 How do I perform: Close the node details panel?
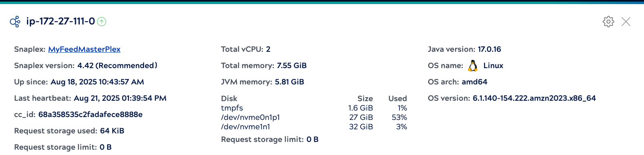click(x=626, y=22)
